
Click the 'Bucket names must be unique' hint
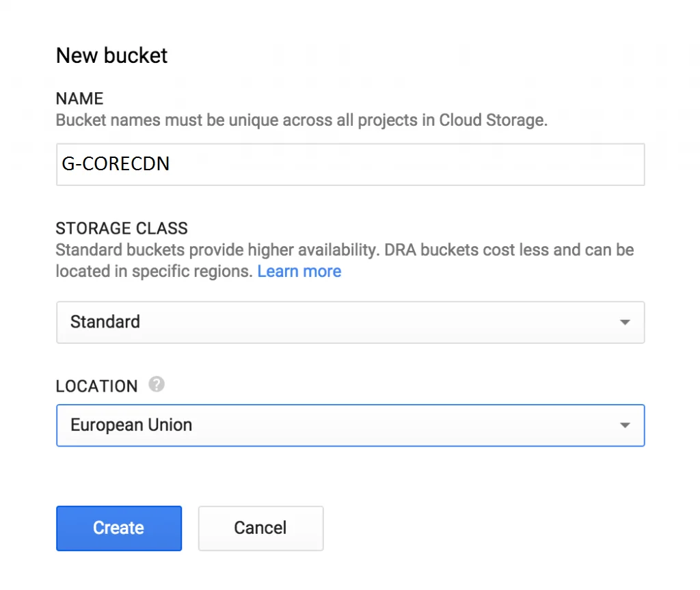click(x=301, y=120)
